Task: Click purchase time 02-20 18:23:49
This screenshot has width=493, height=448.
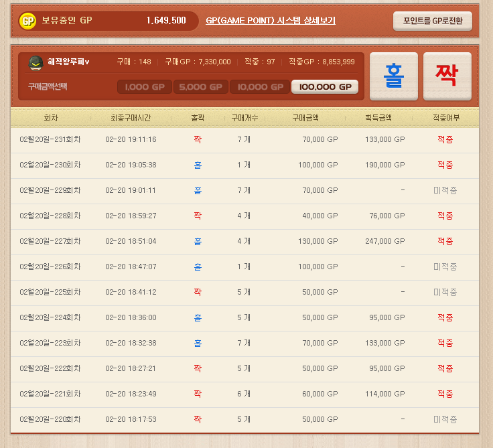Action: point(131,394)
